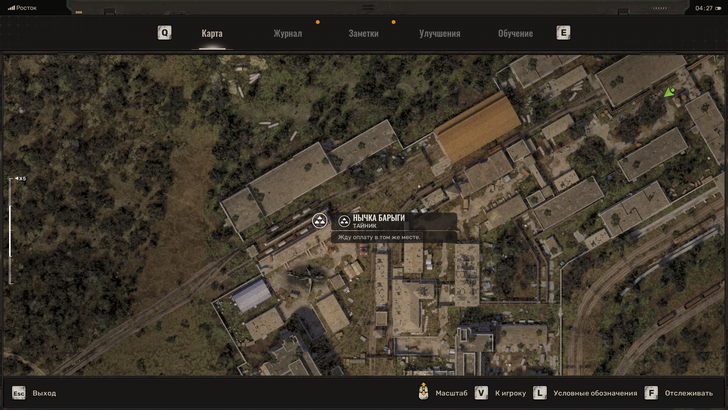Screen dimensions: 728x410
Task: Open the Заметки tab
Action: 363,33
